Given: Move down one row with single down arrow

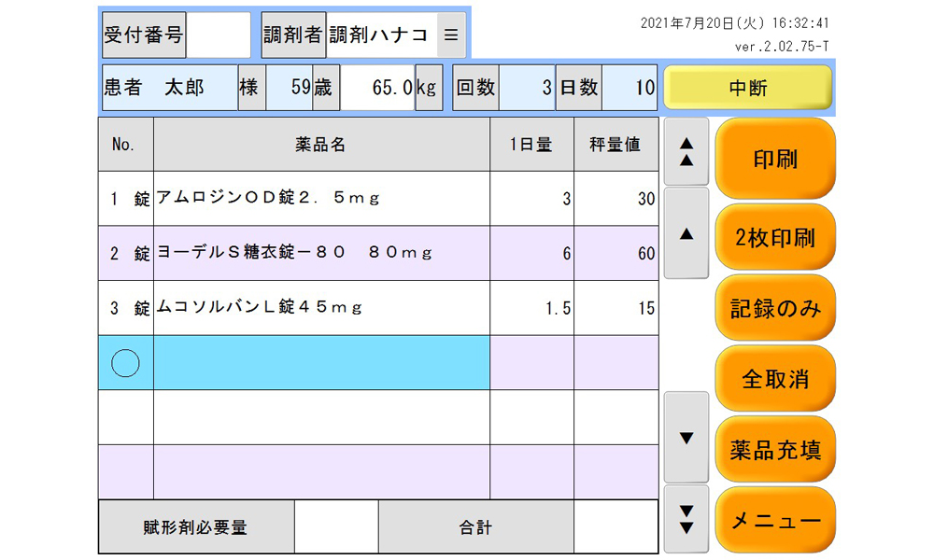Looking at the screenshot, I should coord(686,438).
